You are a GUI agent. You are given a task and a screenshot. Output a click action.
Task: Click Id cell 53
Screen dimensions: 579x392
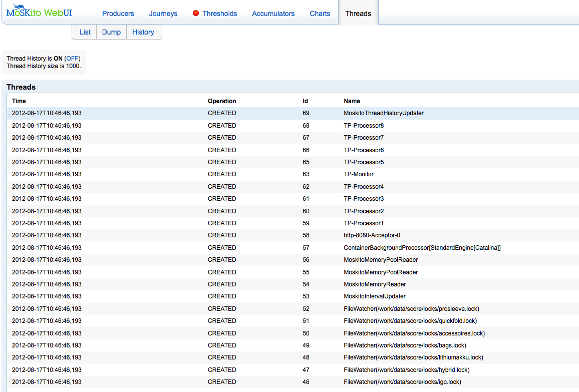pos(306,296)
